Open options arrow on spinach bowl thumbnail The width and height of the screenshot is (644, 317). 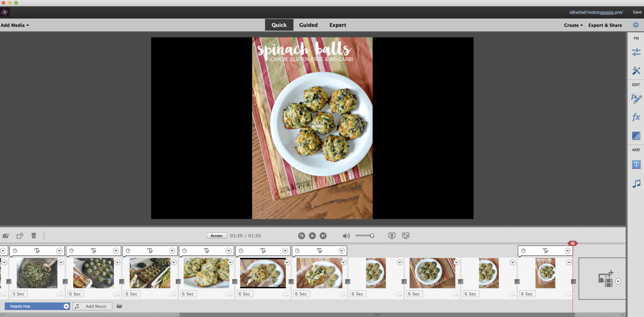61,263
